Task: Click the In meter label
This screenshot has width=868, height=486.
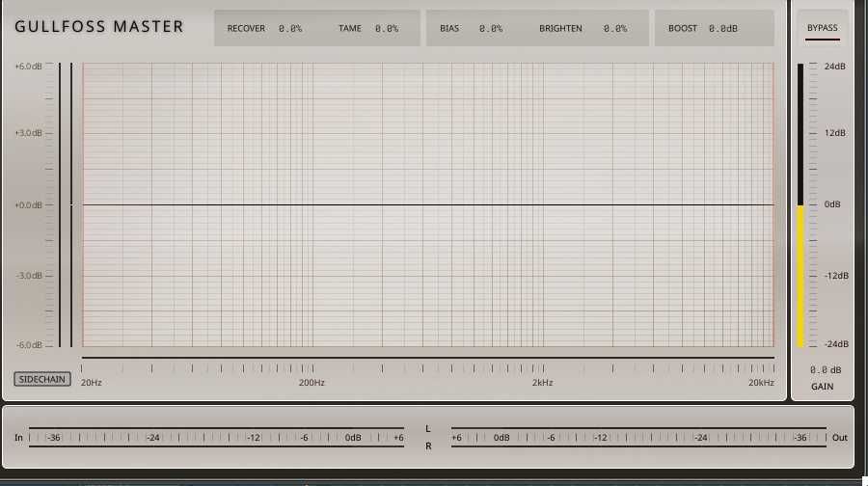Action: [x=18, y=437]
